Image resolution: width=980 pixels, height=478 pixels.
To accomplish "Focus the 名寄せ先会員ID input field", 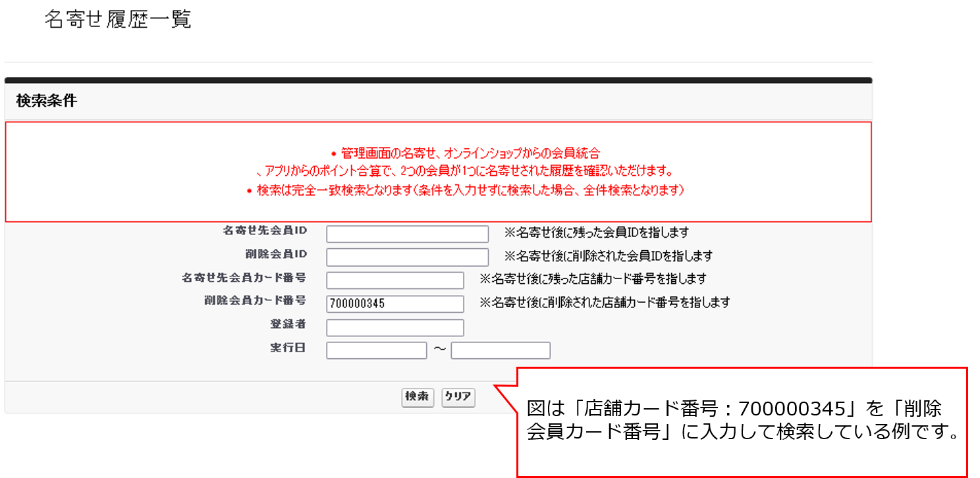I will coord(407,234).
